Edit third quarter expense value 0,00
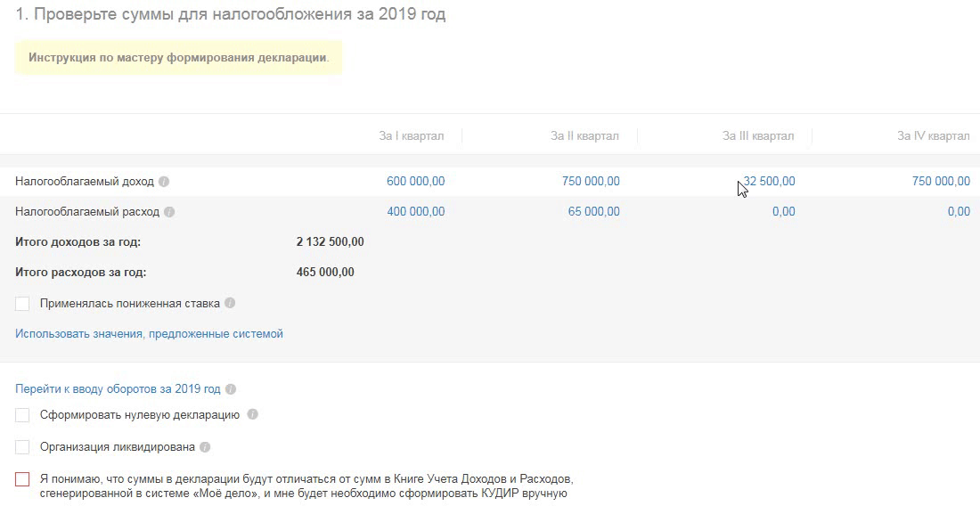Screen dimensions: 980x506 pos(783,212)
